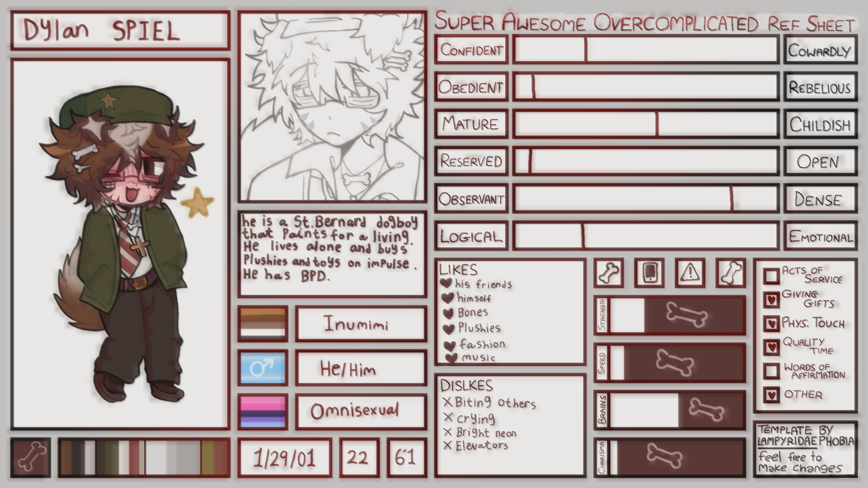Click the bone icon in Charisma bar

click(x=664, y=456)
